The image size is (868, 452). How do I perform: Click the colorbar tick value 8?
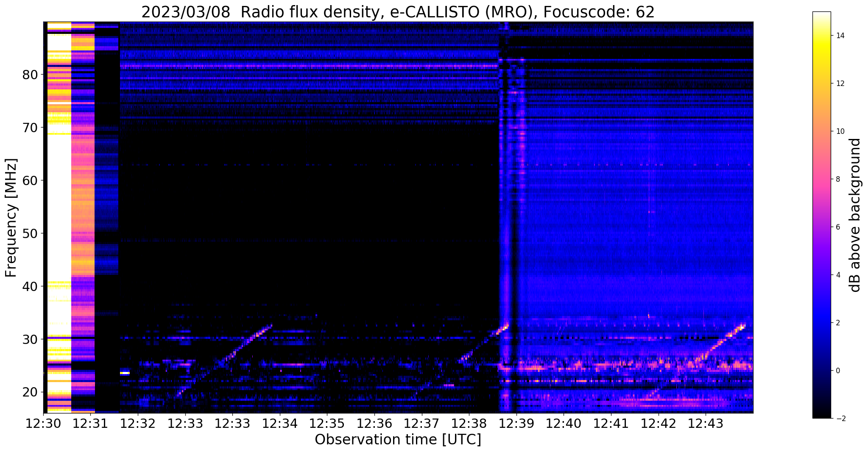[837, 179]
